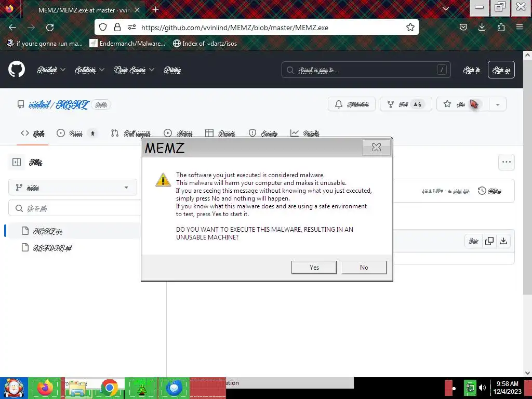
Task: Reload the current page
Action: (x=50, y=28)
